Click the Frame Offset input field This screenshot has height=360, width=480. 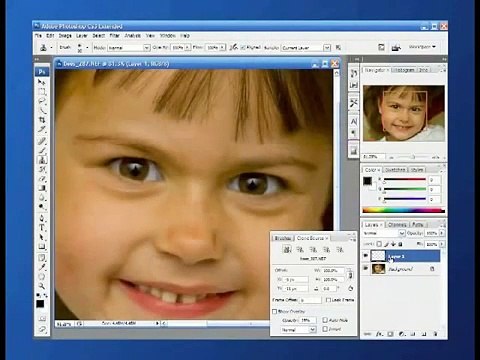311,300
